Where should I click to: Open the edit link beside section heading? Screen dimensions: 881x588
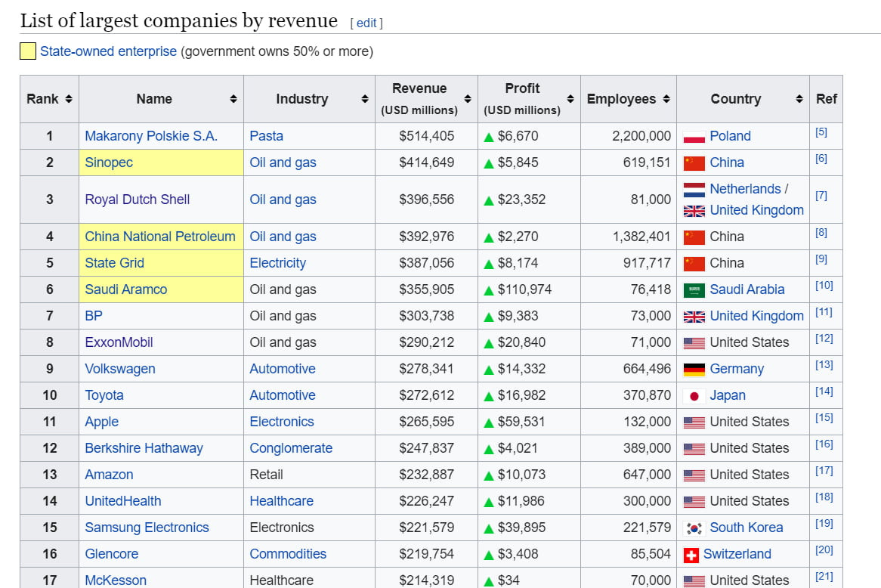pos(366,23)
